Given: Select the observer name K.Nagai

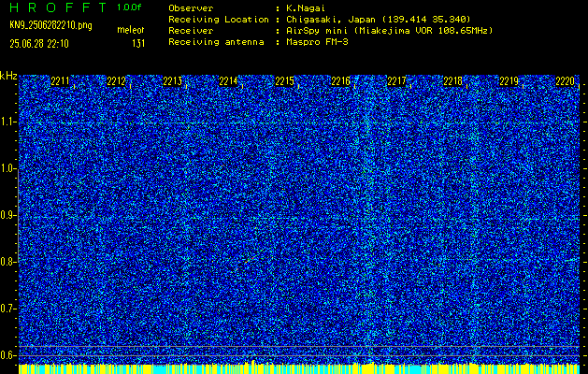Looking at the screenshot, I should click(x=304, y=8).
